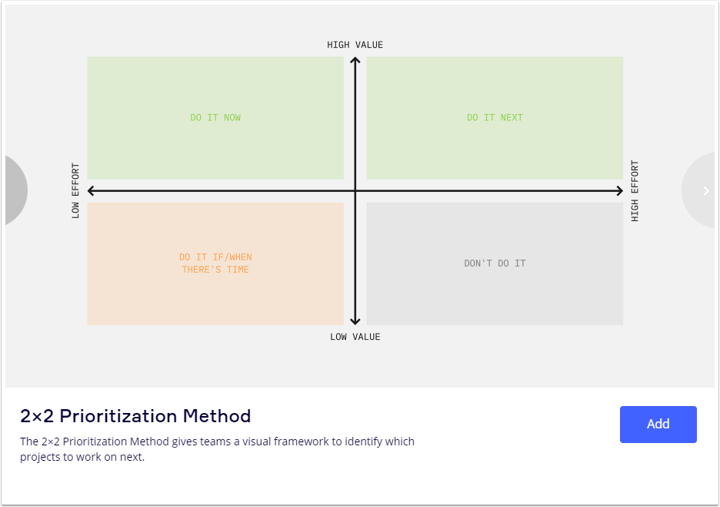Image resolution: width=720 pixels, height=507 pixels.
Task: Click the 2×2 Prioritization Method title
Action: 135,416
